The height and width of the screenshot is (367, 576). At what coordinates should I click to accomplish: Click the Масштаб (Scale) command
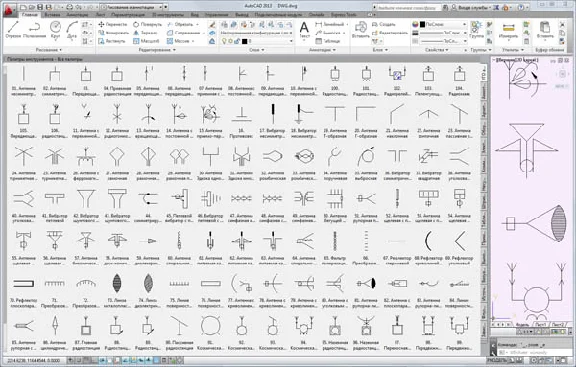click(x=146, y=41)
